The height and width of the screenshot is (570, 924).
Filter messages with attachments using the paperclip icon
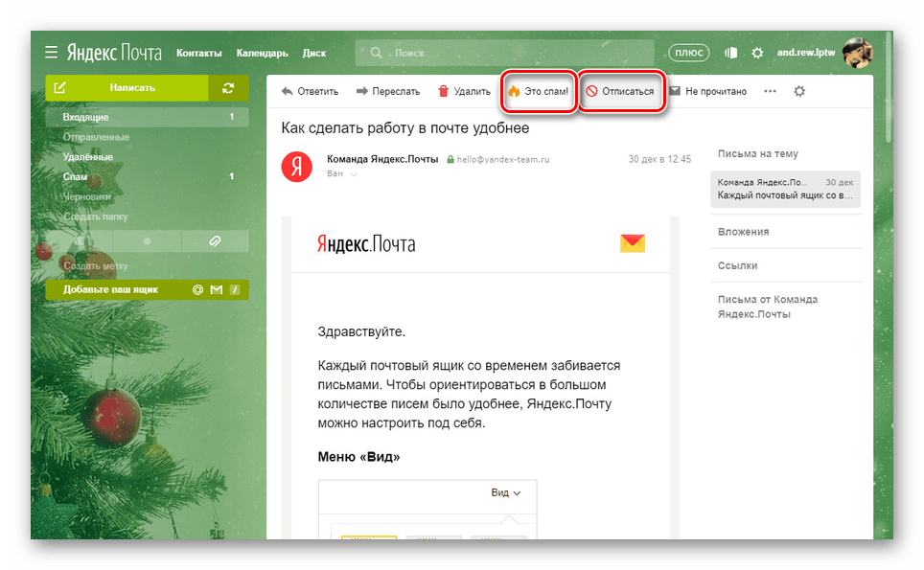[x=215, y=241]
